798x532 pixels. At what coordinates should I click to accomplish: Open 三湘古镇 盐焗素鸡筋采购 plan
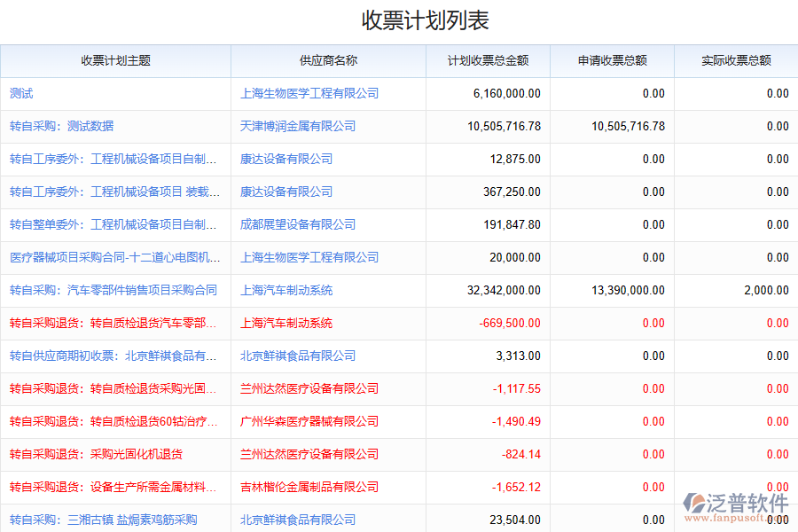tap(103, 520)
